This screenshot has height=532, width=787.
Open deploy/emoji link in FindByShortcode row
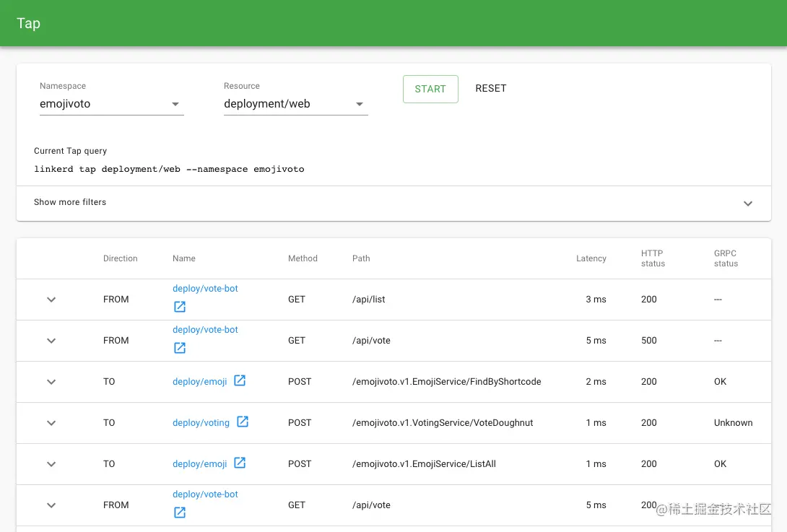pyautogui.click(x=200, y=382)
